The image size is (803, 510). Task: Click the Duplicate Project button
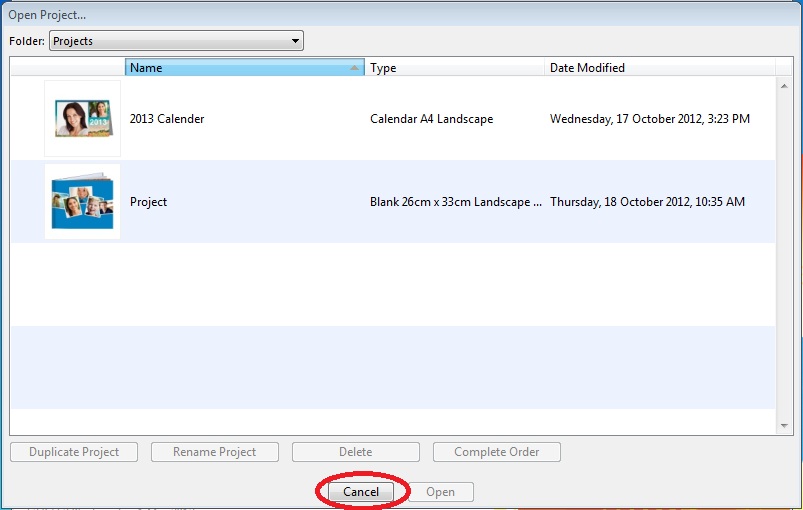[x=74, y=452]
